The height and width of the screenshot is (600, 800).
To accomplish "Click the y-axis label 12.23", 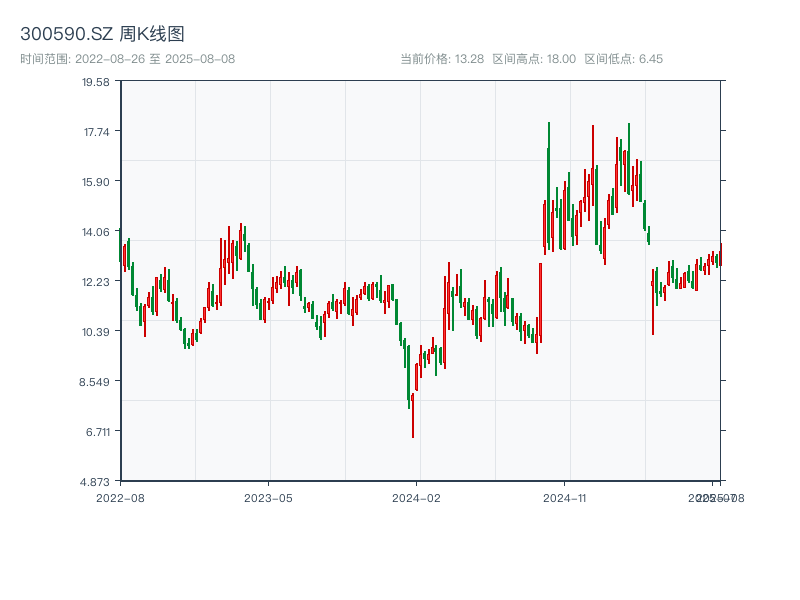I will (x=96, y=282).
